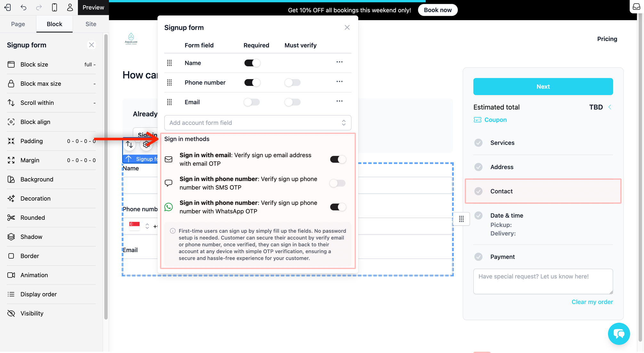Screen dimensions: 644x353
Task: Open Visibility block setting
Action: click(32, 313)
